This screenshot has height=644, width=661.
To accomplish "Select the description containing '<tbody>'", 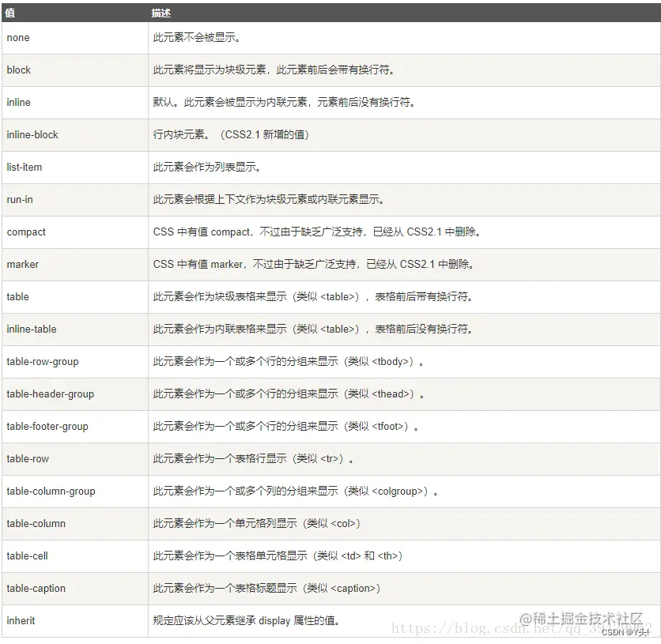I will coord(289,362).
